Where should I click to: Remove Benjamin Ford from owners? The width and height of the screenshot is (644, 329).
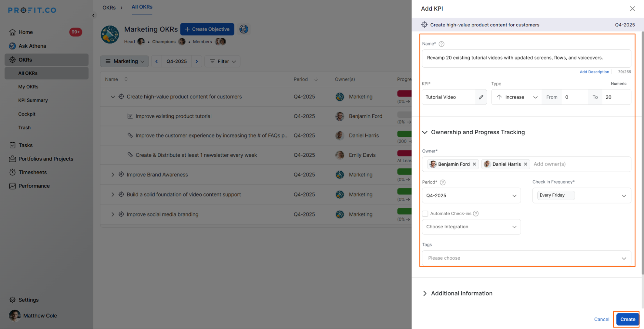[x=474, y=164]
